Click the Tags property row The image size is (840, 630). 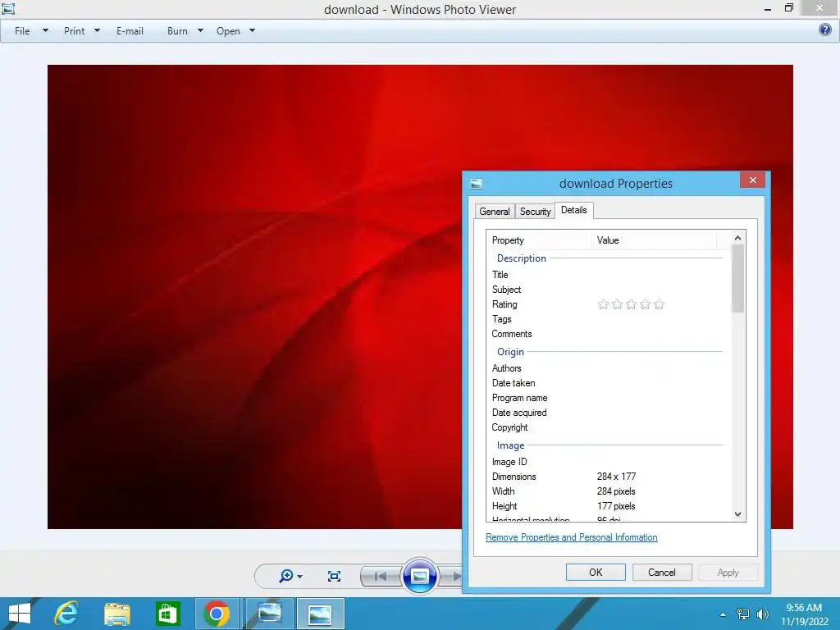pyautogui.click(x=608, y=319)
